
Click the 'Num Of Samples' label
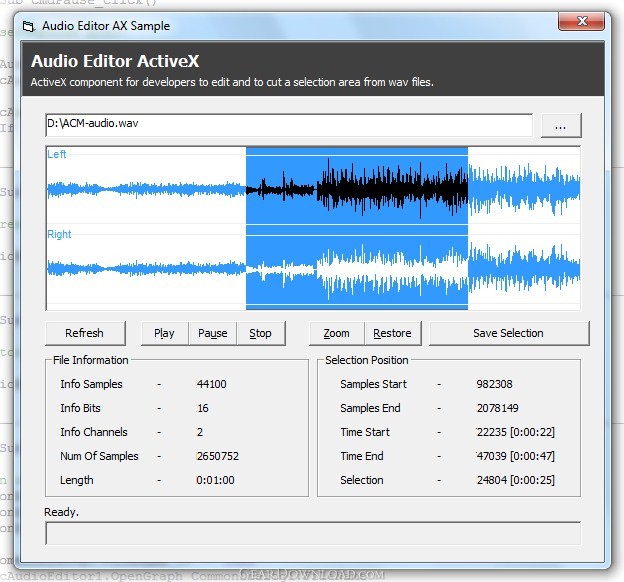99,456
